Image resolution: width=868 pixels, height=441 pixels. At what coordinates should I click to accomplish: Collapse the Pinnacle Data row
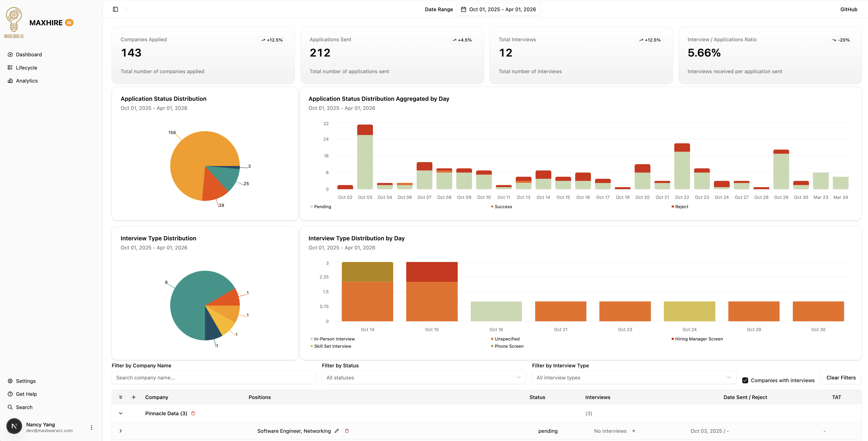pos(121,413)
